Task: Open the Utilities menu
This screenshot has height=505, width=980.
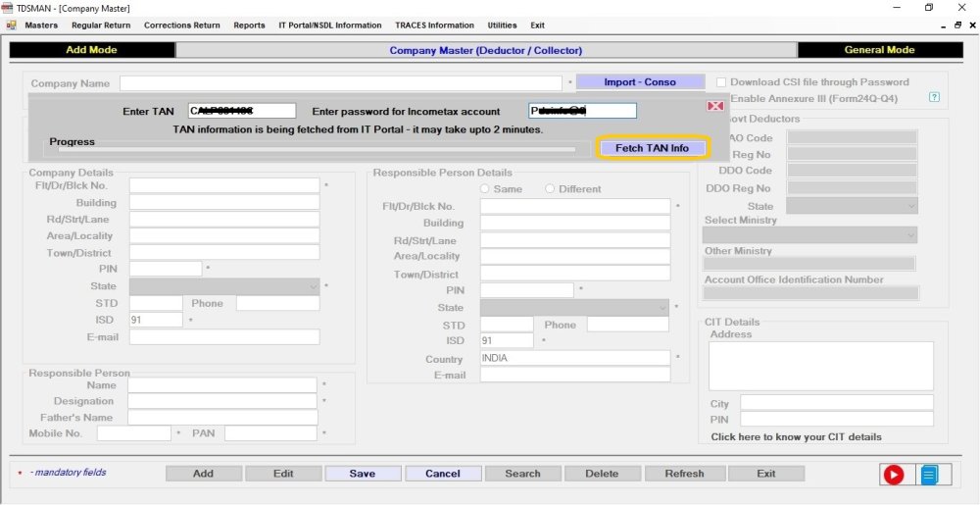Action: pos(502,25)
